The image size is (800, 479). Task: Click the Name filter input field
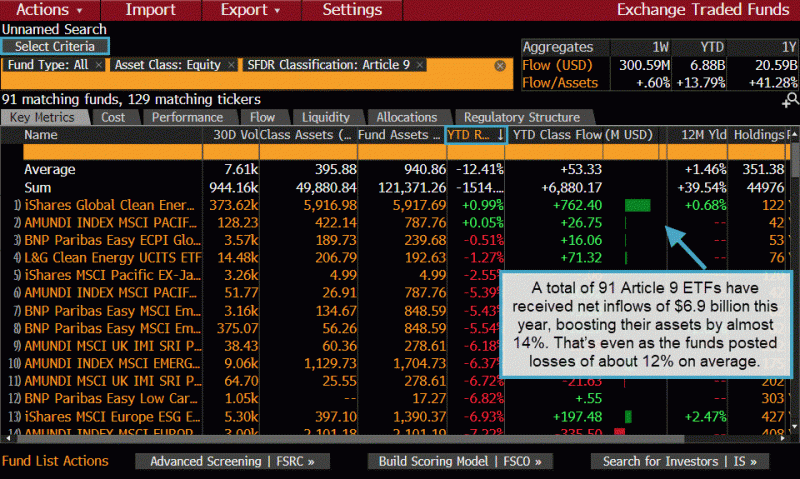pos(112,152)
